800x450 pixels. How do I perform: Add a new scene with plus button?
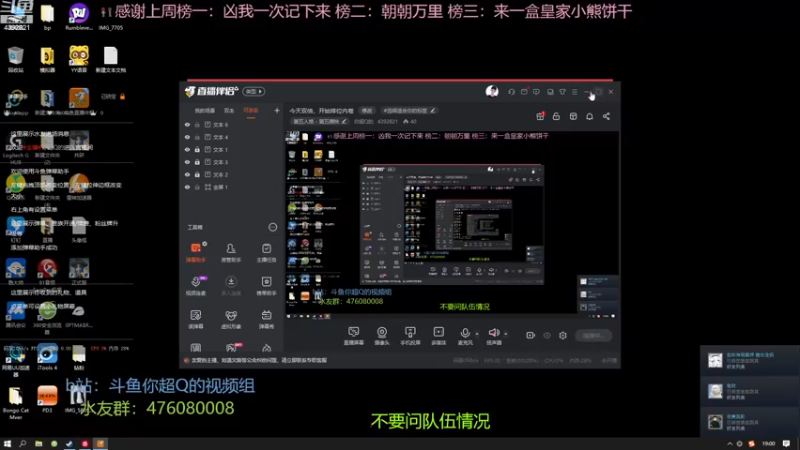point(277,110)
